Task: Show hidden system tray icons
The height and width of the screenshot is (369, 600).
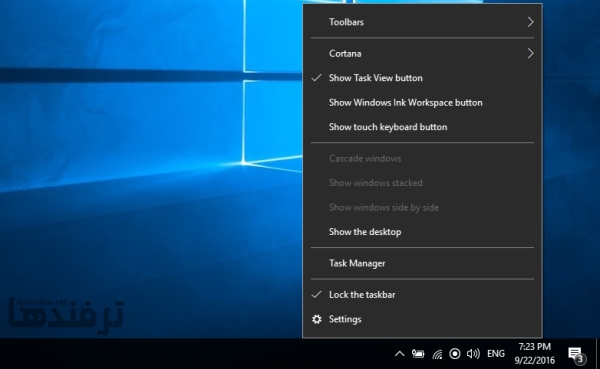Action: pos(399,353)
